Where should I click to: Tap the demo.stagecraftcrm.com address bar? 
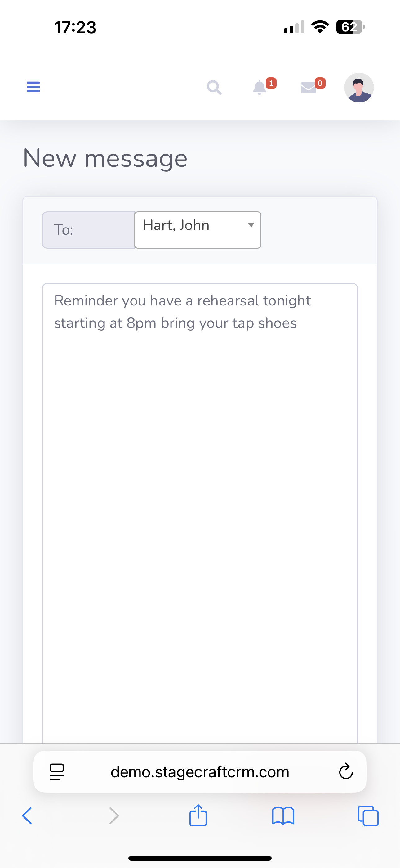pos(200,772)
